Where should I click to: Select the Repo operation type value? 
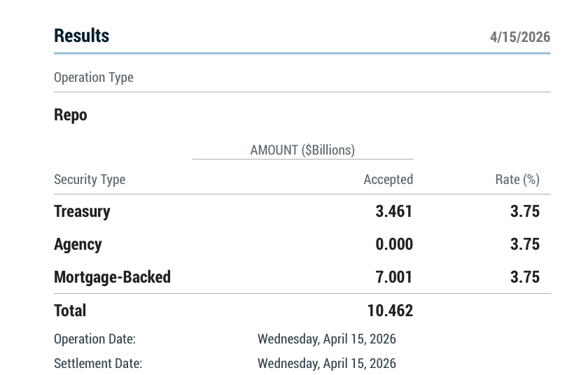pos(71,115)
